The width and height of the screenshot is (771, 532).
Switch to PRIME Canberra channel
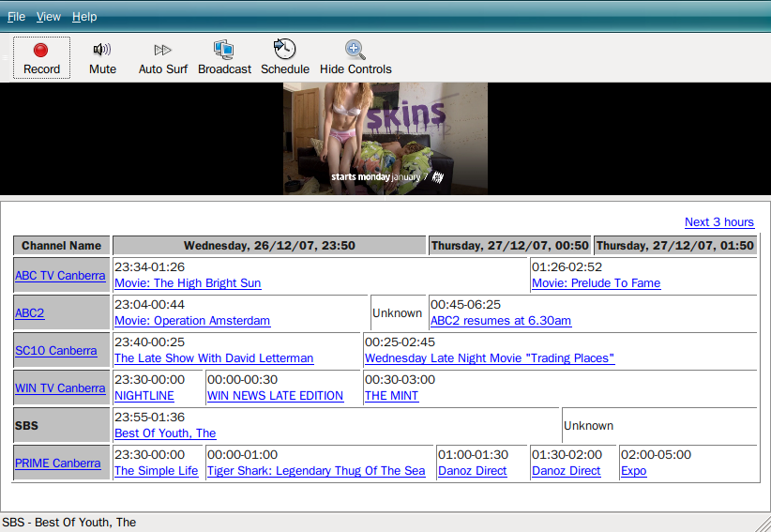coord(57,464)
